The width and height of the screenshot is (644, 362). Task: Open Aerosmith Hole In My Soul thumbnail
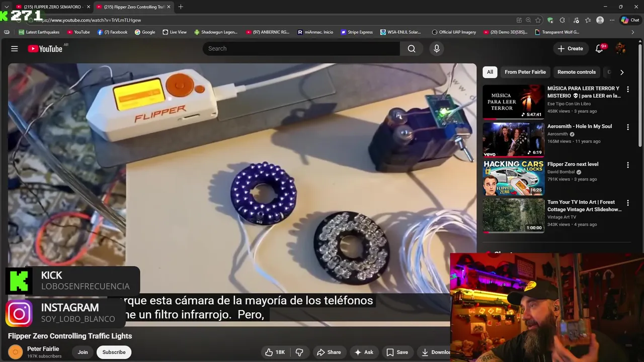[x=513, y=140]
